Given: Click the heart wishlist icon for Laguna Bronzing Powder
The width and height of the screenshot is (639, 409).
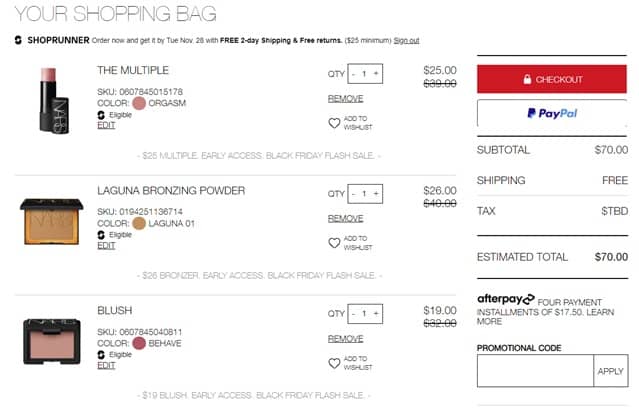Looking at the screenshot, I should click(334, 242).
